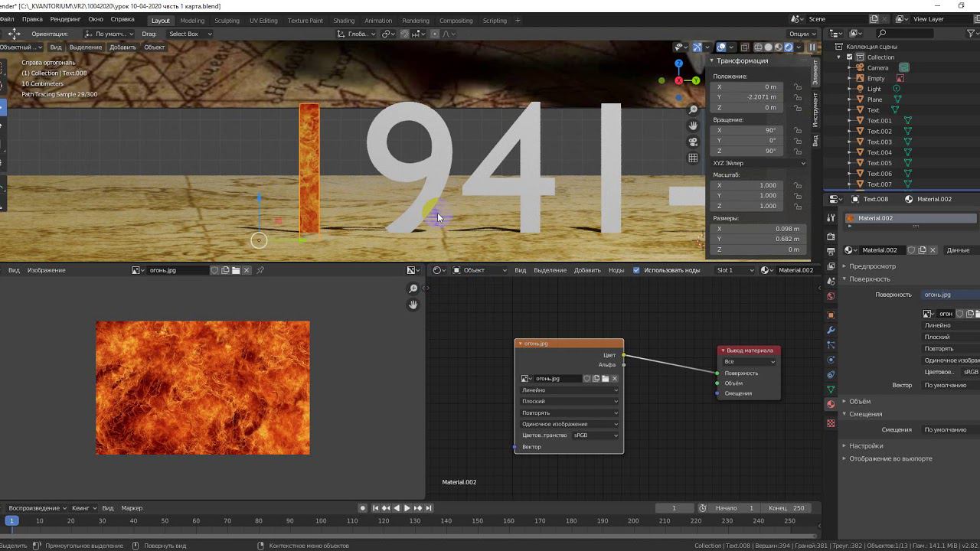980x551 pixels.
Task: Click frame 100 on the timeline ruler
Action: tap(321, 521)
